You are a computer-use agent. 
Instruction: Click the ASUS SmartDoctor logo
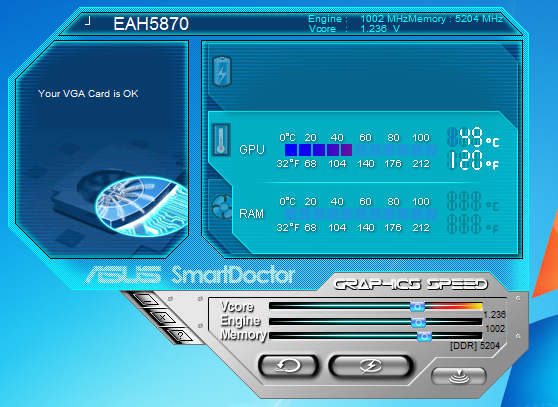click(x=190, y=275)
